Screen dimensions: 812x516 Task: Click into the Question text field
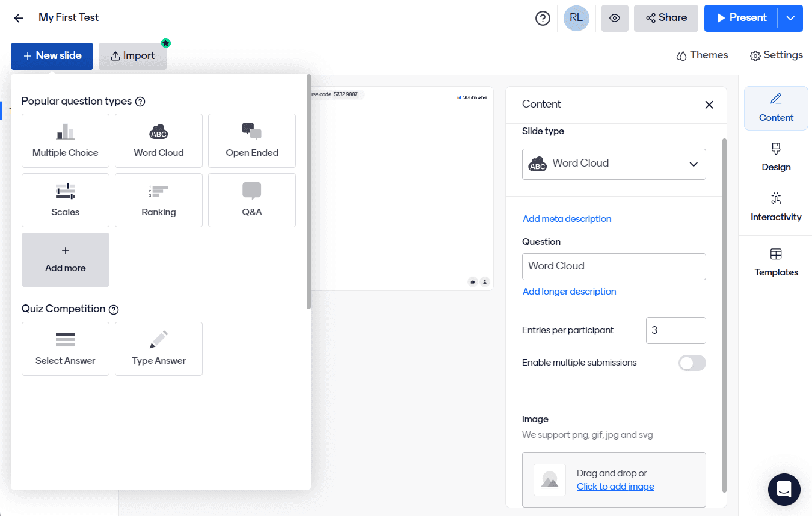[x=614, y=266]
